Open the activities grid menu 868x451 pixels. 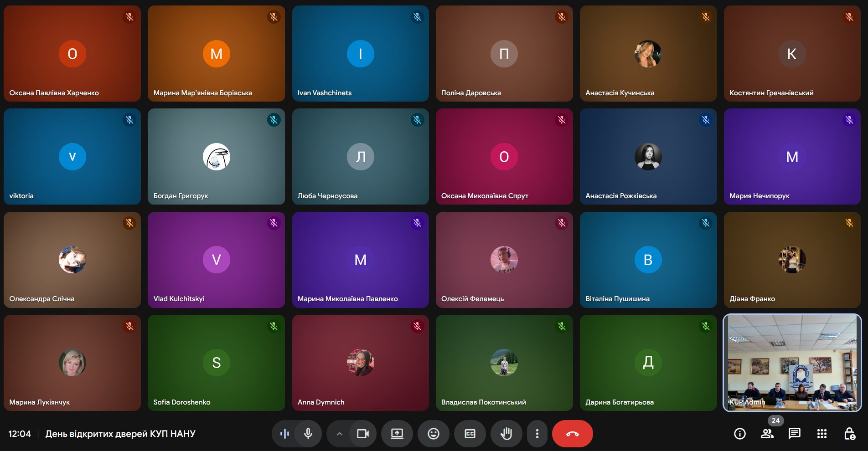point(822,434)
